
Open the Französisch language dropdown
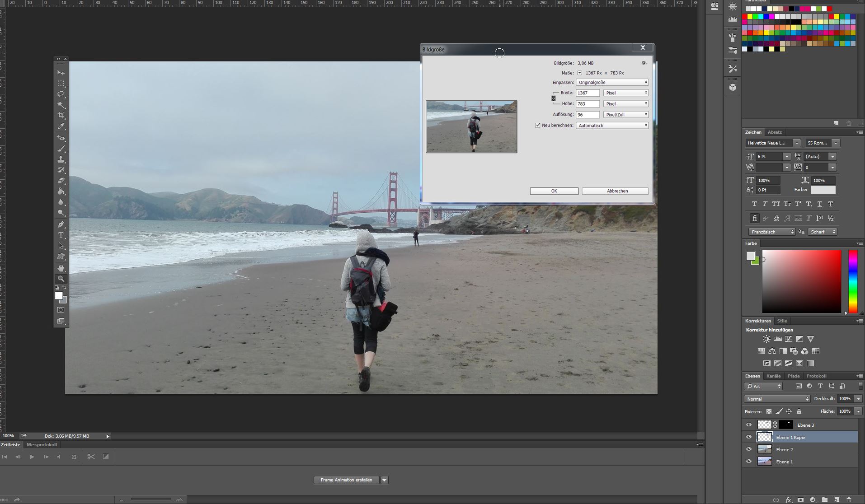[x=771, y=232]
